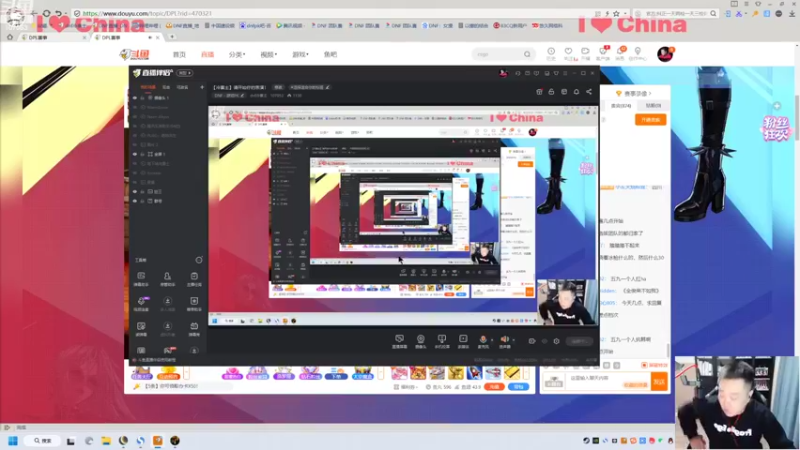Click the share icon in streaming app

589,91
